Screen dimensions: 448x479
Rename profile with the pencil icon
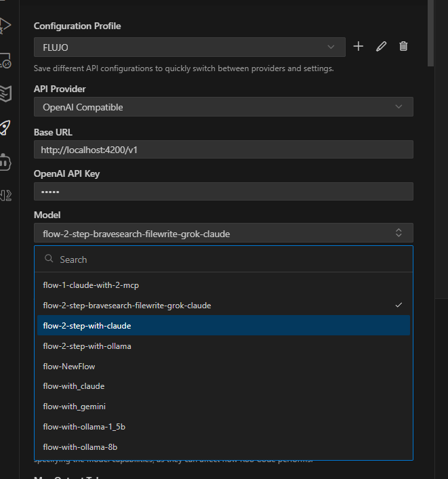(381, 46)
